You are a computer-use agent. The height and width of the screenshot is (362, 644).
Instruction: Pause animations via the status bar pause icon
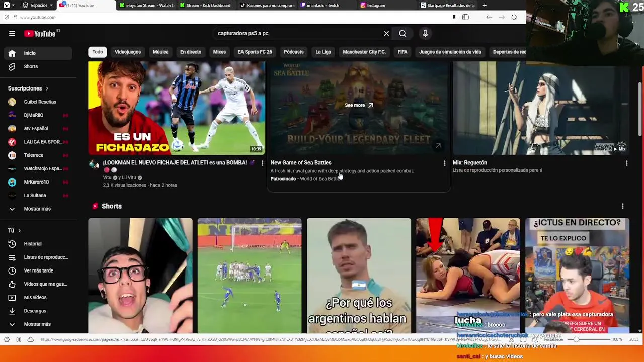[19, 340]
